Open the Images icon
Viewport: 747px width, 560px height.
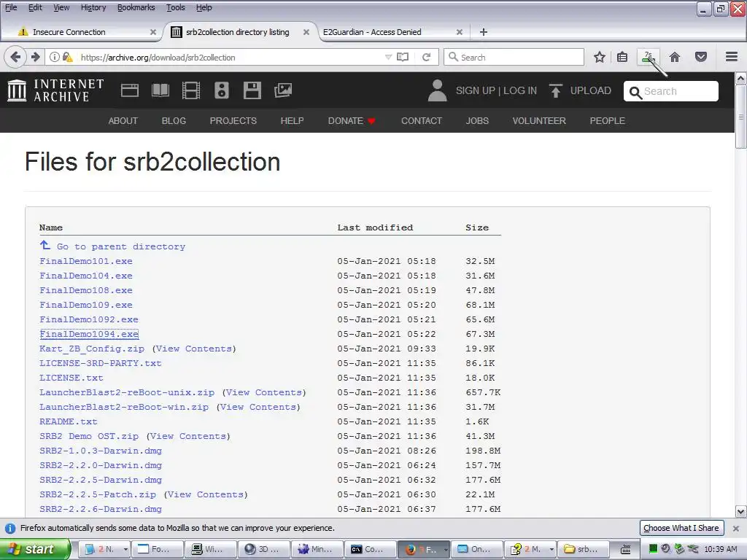tap(283, 90)
